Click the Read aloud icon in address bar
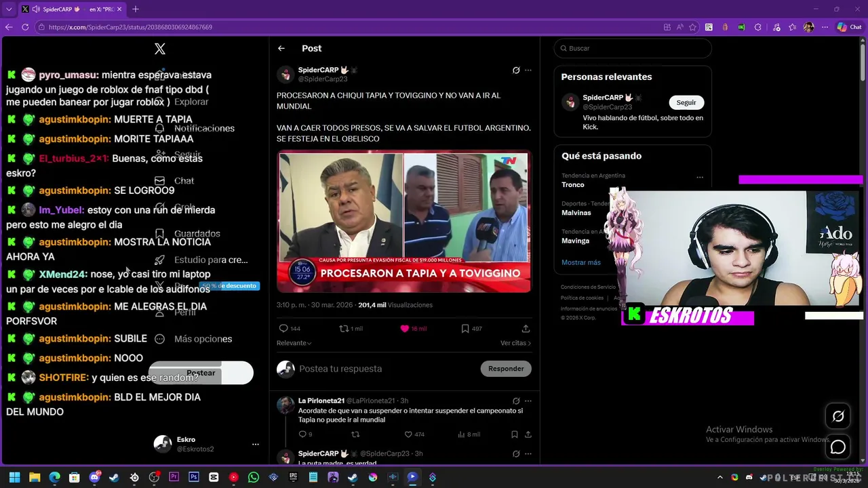The width and height of the screenshot is (868, 488). click(680, 27)
